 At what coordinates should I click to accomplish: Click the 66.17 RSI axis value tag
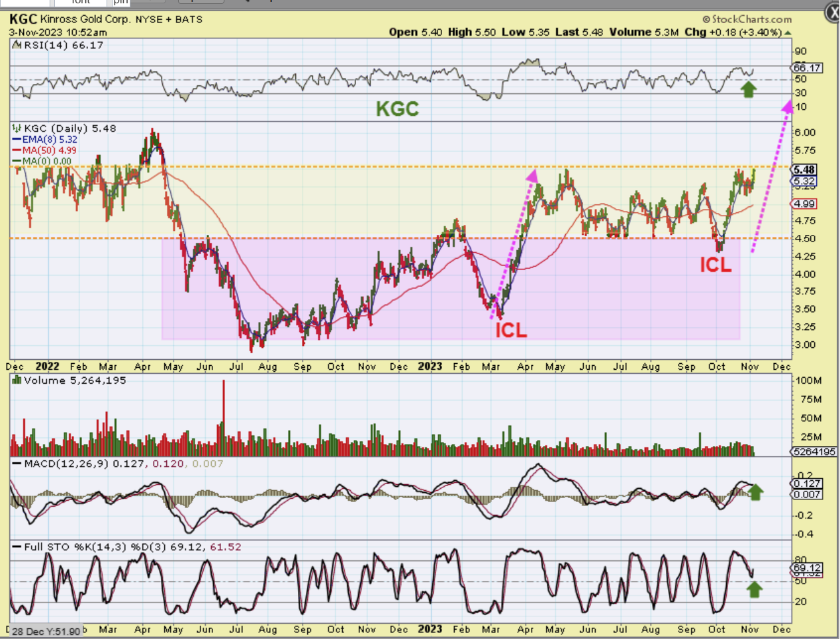(x=806, y=67)
